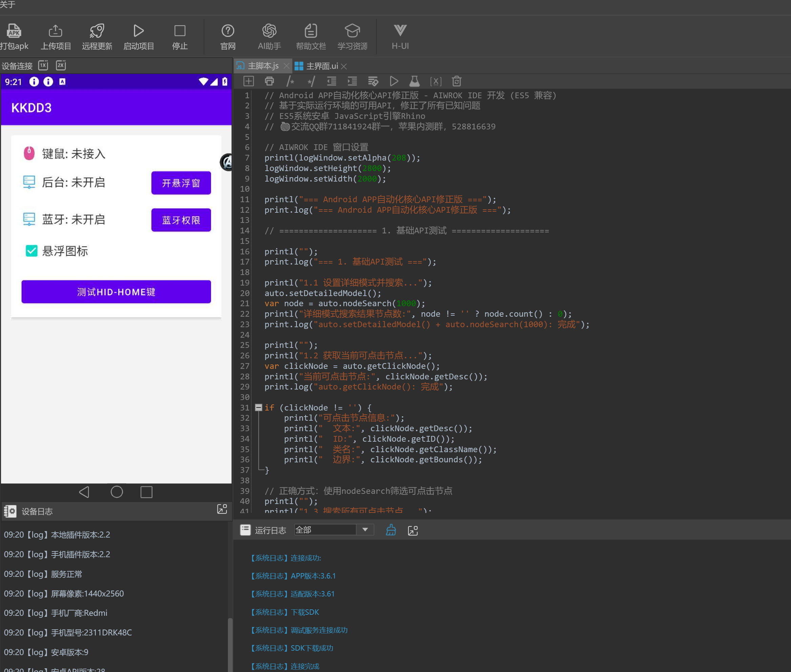Viewport: 791px width, 672px height.
Task: Switch device view to 2x scale
Action: pos(61,65)
